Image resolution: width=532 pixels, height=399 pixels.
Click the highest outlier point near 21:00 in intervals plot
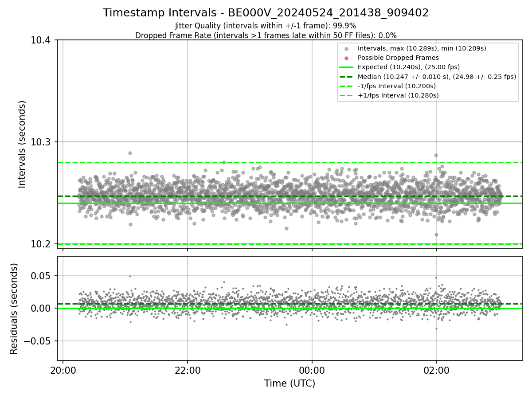pos(130,153)
